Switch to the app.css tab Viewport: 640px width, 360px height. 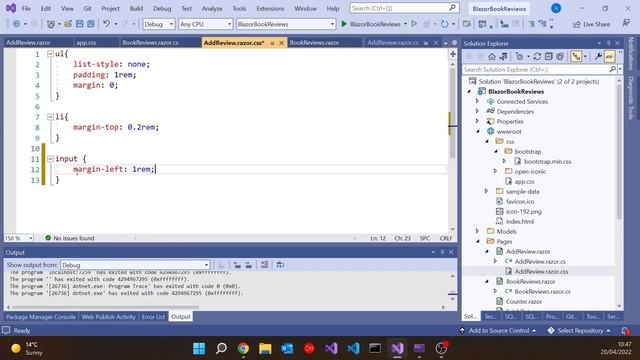click(x=87, y=42)
